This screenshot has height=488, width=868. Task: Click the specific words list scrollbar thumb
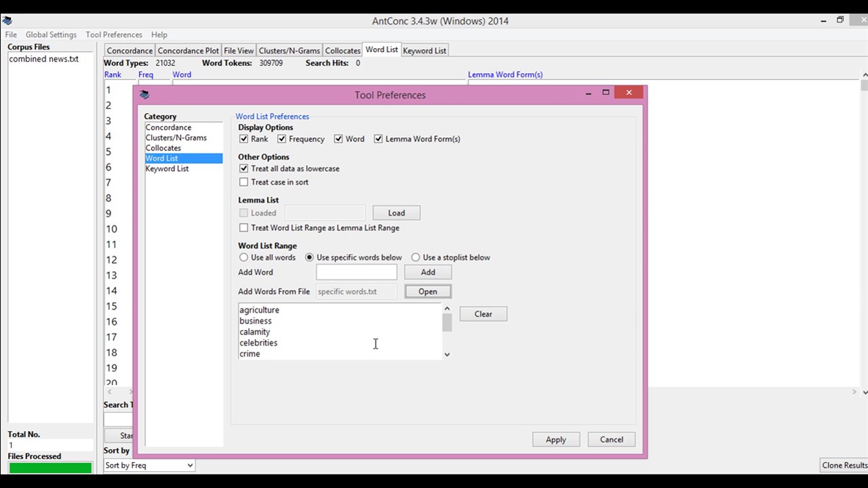coord(447,323)
